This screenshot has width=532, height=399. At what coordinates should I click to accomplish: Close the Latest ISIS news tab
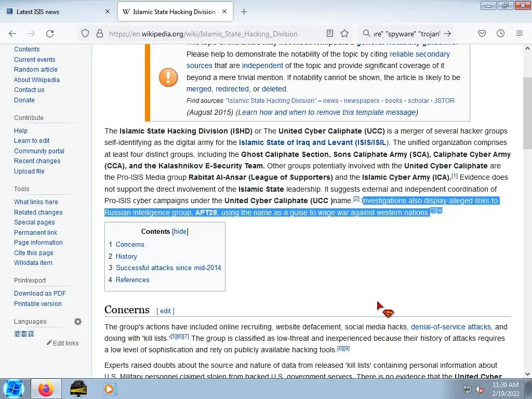pyautogui.click(x=108, y=11)
